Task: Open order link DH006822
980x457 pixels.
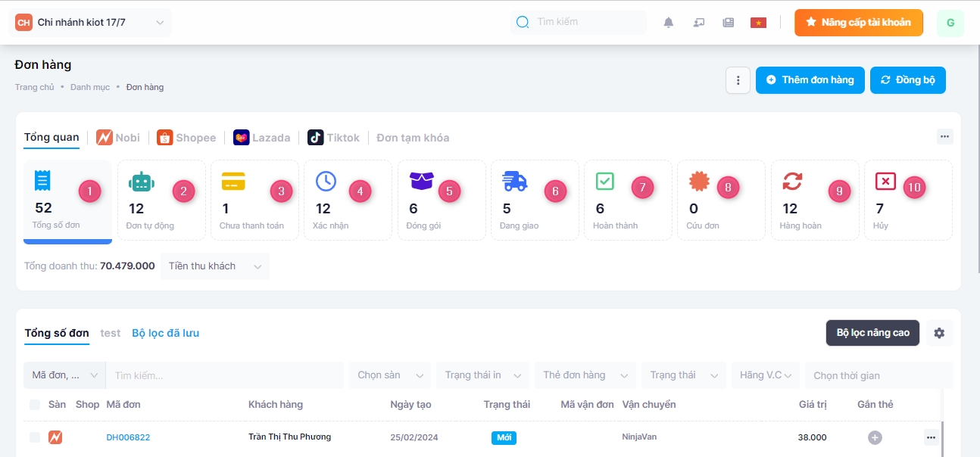Action: (128, 437)
